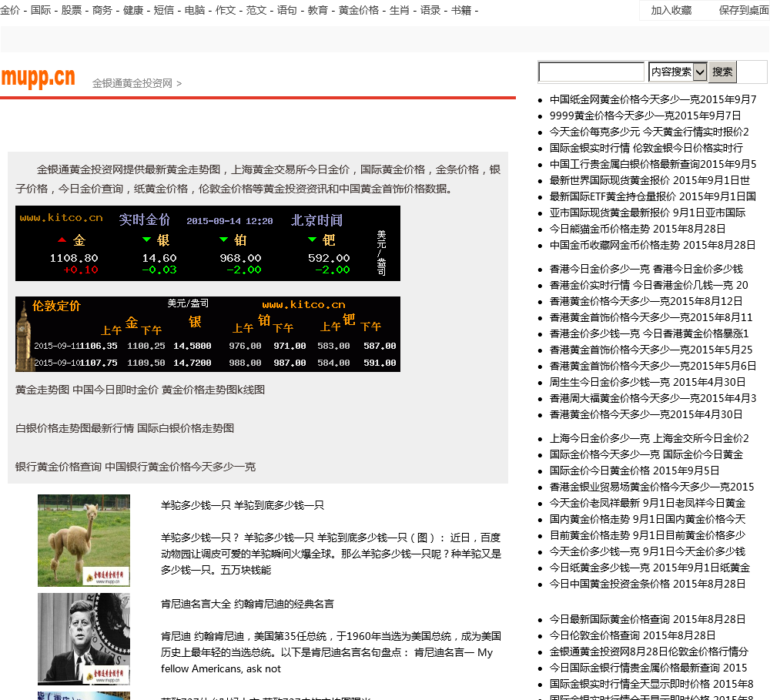Image resolution: width=770 pixels, height=700 pixels.
Task: Open 黄金价格 in top navigation
Action: coord(359,10)
